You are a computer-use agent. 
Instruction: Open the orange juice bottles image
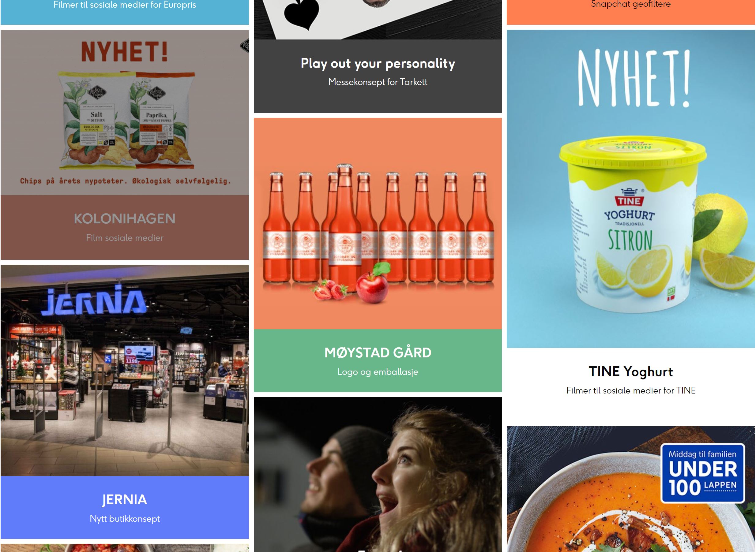pos(378,224)
